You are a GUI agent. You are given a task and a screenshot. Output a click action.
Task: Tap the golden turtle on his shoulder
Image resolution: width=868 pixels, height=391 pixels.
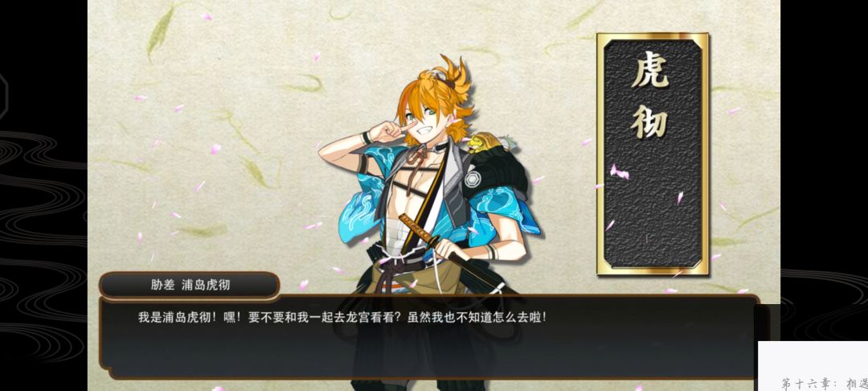(481, 143)
